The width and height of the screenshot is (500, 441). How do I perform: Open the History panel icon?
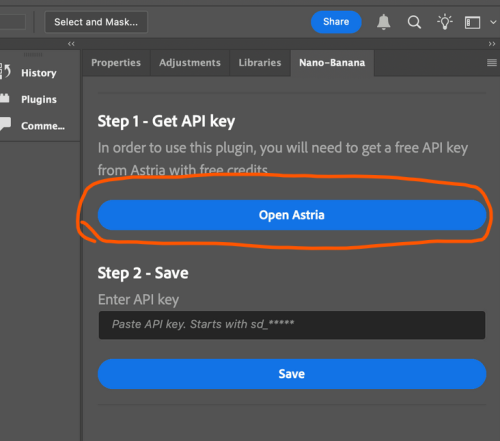pos(5,72)
